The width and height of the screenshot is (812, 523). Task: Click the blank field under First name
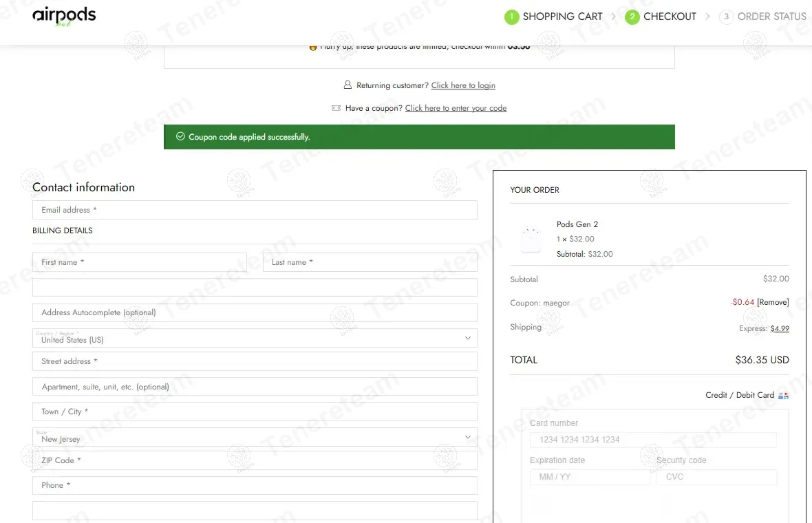click(x=255, y=288)
